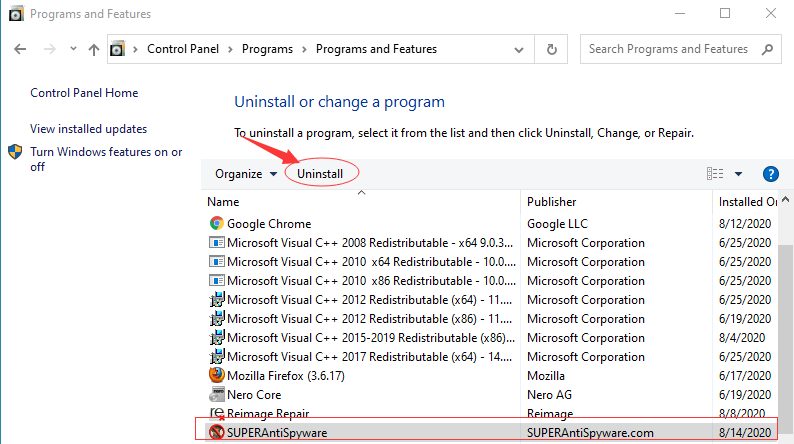794x444 pixels.
Task: Click publisher Nero AG cell
Action: tap(549, 395)
